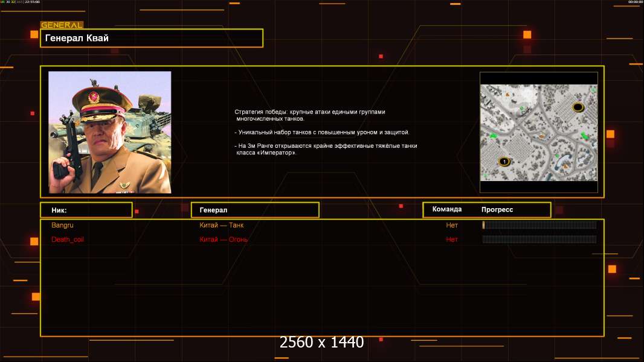
Task: Click 'Китай — Огонь' general entry
Action: pyautogui.click(x=224, y=240)
